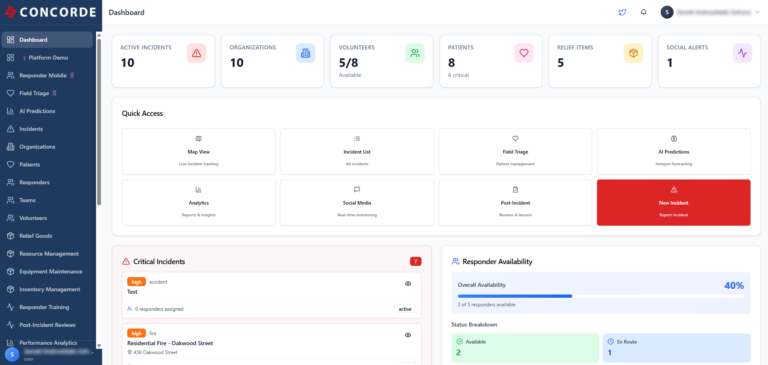
Task: Open Field Triage quick access tile
Action: click(x=515, y=151)
